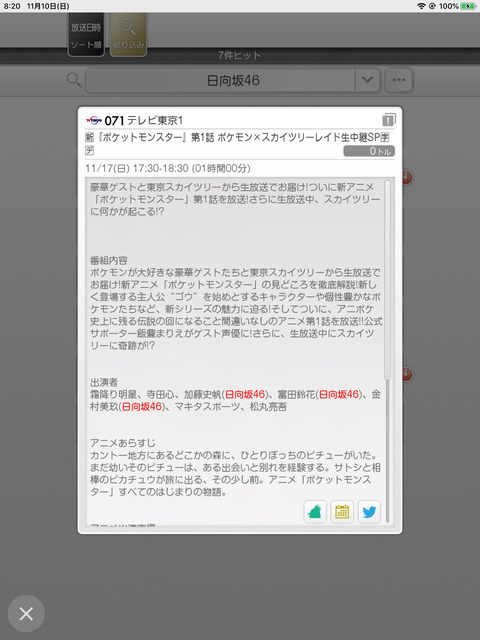Tap the magnifier icon beside search field

pos(74,80)
